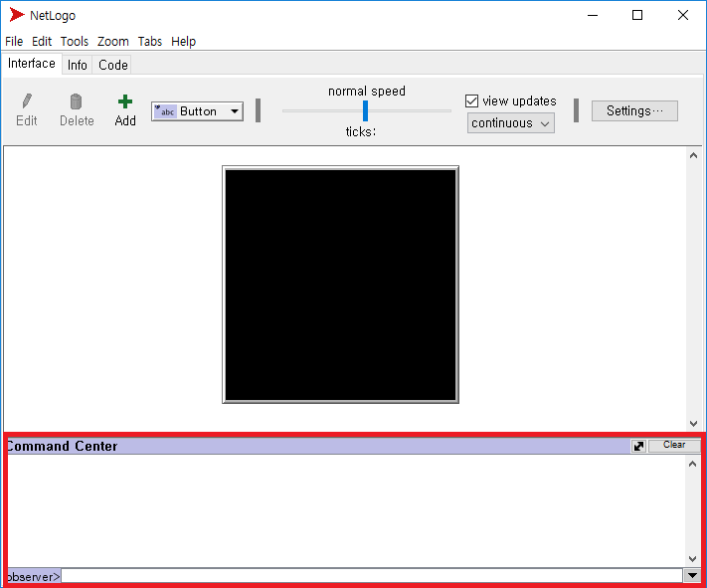
Task: Click the speed slider blue handle
Action: (x=365, y=110)
